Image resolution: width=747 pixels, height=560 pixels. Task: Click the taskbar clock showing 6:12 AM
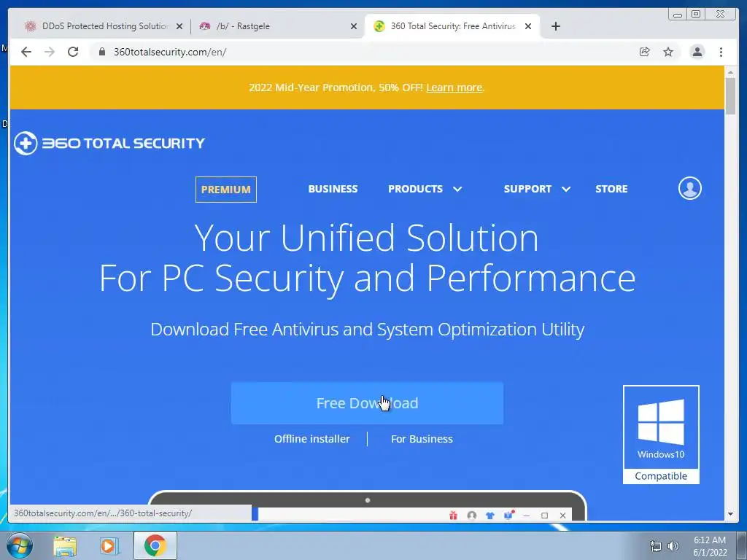coord(710,546)
